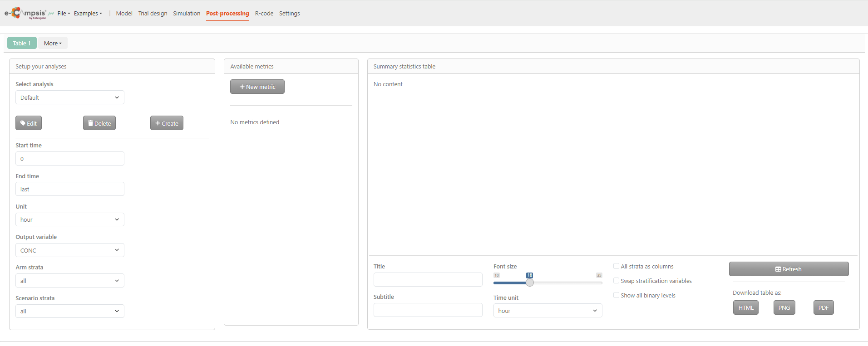Add a new metric with plus button
The width and height of the screenshot is (868, 346).
(x=257, y=87)
